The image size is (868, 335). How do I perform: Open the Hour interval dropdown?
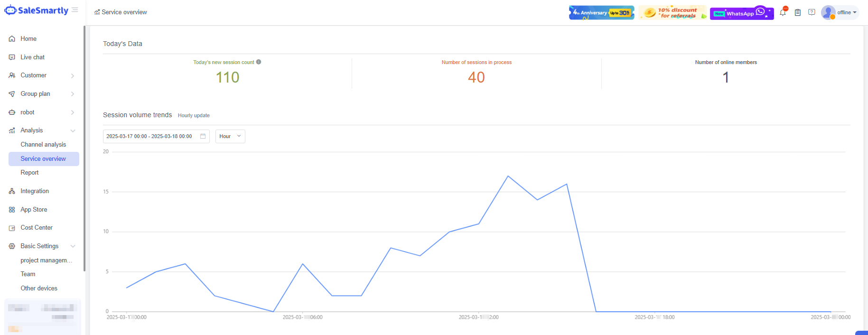point(230,136)
